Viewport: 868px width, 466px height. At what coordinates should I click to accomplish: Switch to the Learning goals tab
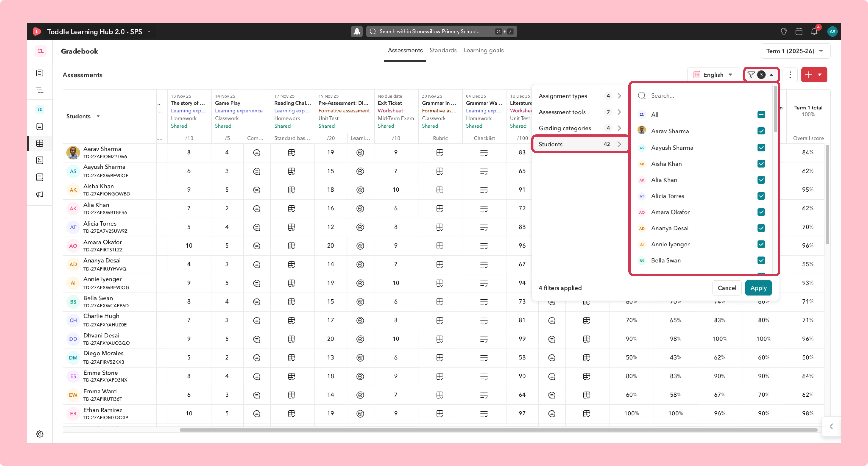click(x=484, y=51)
